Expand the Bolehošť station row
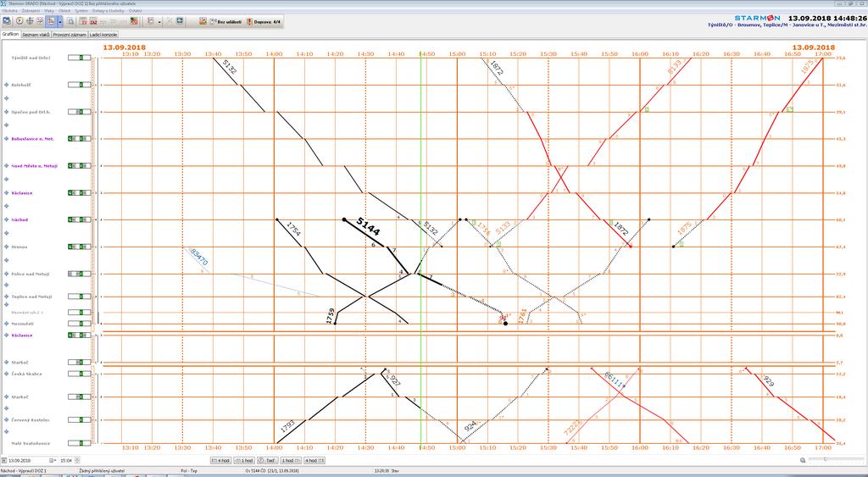Viewport: 868px width, 477px height. pos(7,85)
